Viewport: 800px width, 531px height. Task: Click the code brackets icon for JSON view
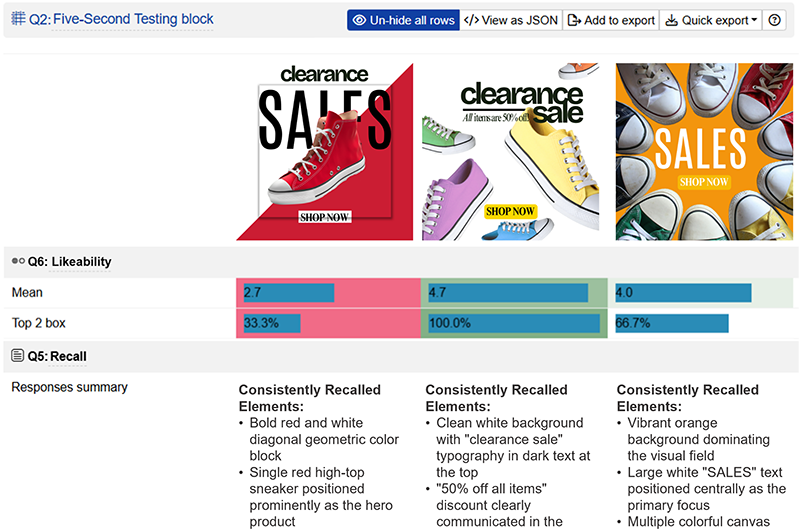472,21
